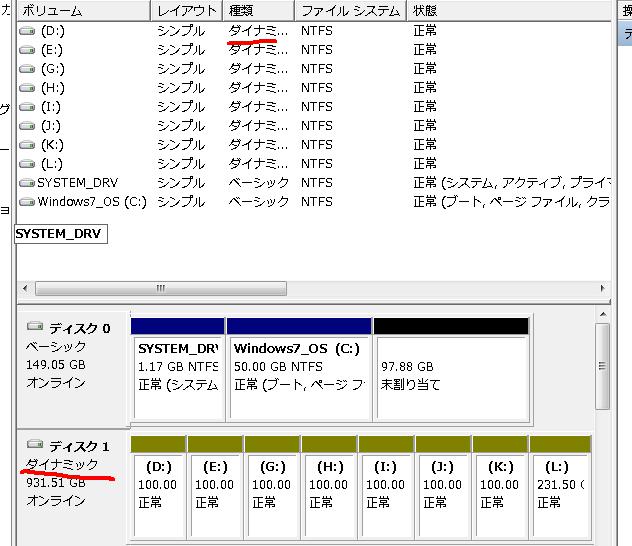The width and height of the screenshot is (632, 546).
Task: Click the ディスク 0 disk label
Action: (80, 328)
